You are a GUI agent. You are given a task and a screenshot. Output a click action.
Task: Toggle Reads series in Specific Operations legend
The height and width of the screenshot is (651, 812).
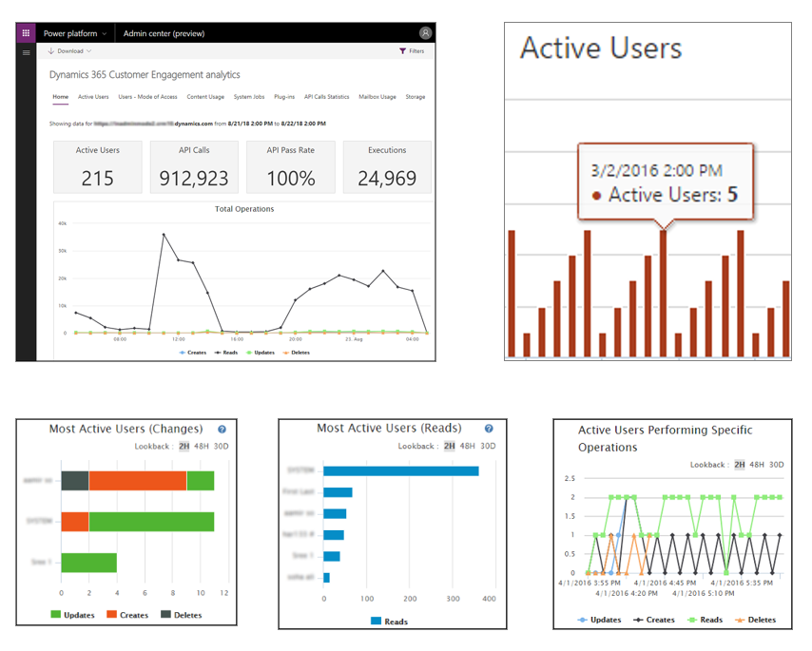(705, 620)
